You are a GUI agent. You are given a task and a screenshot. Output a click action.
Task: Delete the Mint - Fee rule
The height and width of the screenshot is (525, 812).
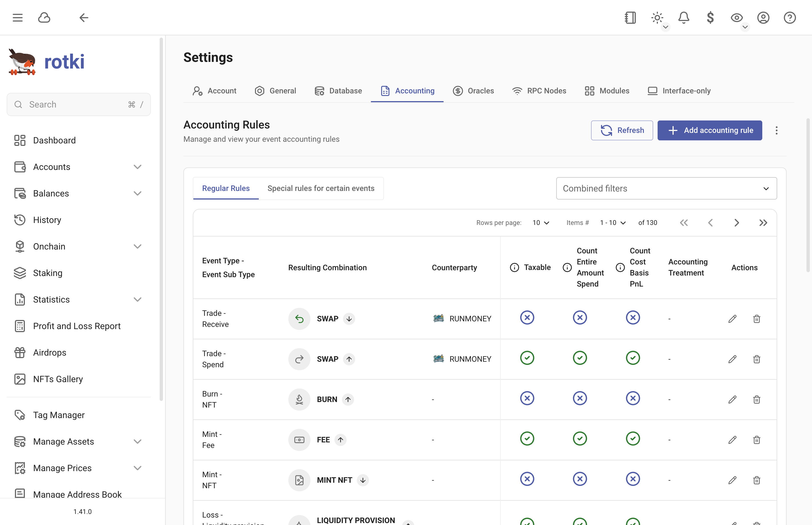(x=757, y=440)
